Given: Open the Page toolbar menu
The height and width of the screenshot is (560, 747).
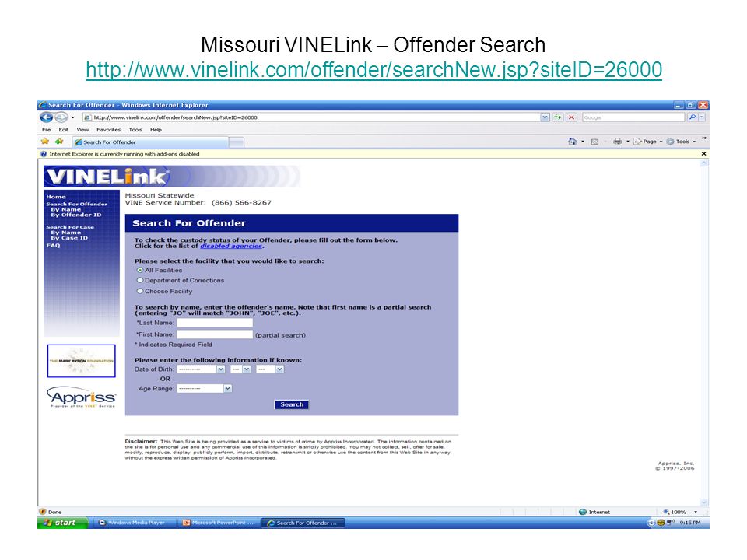Looking at the screenshot, I should click(x=648, y=142).
